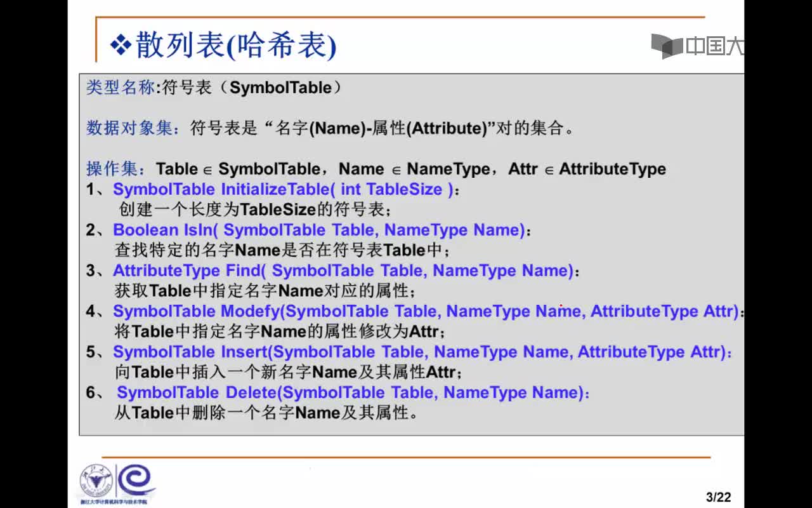Click SymbolTable InitializeTable( int TableSize )
The width and height of the screenshot is (812, 508).
pos(284,189)
